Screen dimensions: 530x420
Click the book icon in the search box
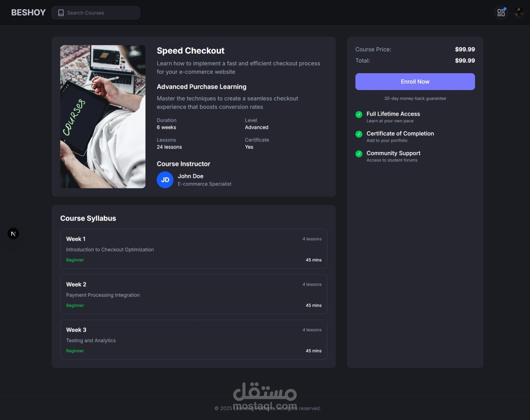pos(61,13)
